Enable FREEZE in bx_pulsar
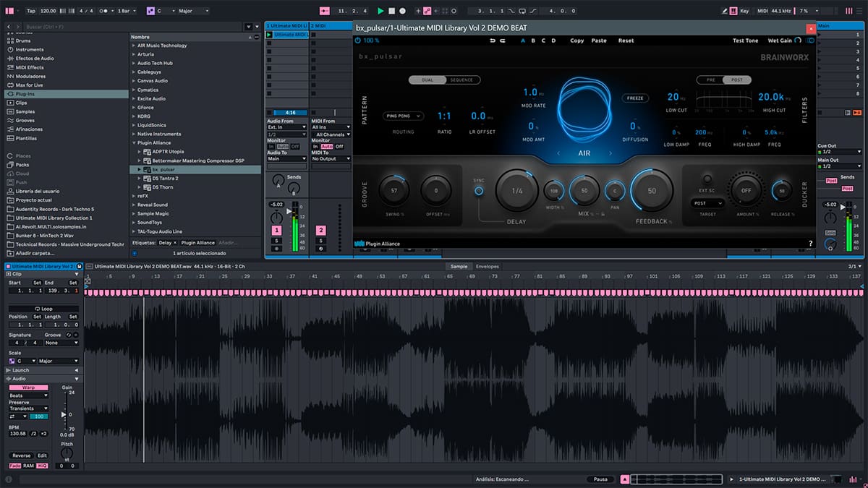 pos(635,98)
